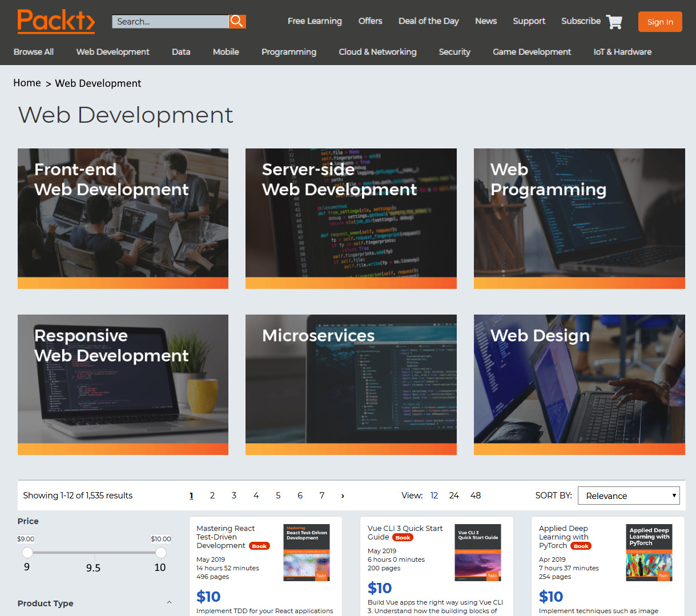Go to results page 7

click(322, 496)
